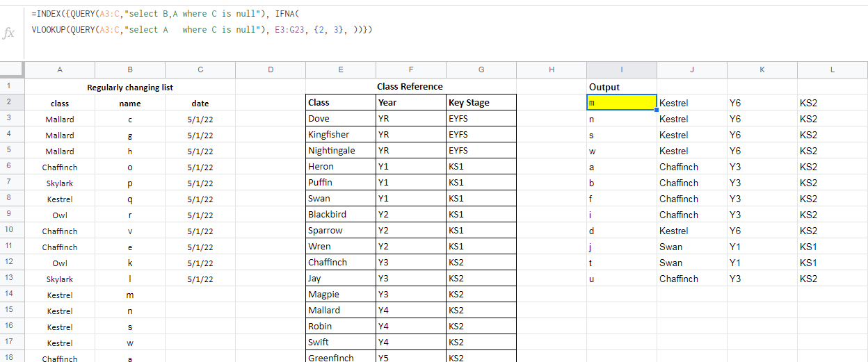Select row 2 header number

pyautogui.click(x=12, y=102)
